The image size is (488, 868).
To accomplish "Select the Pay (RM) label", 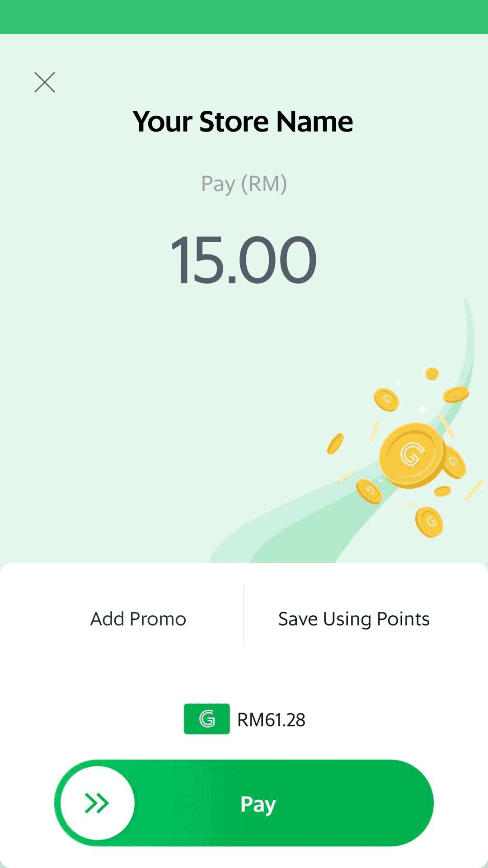I will point(244,184).
